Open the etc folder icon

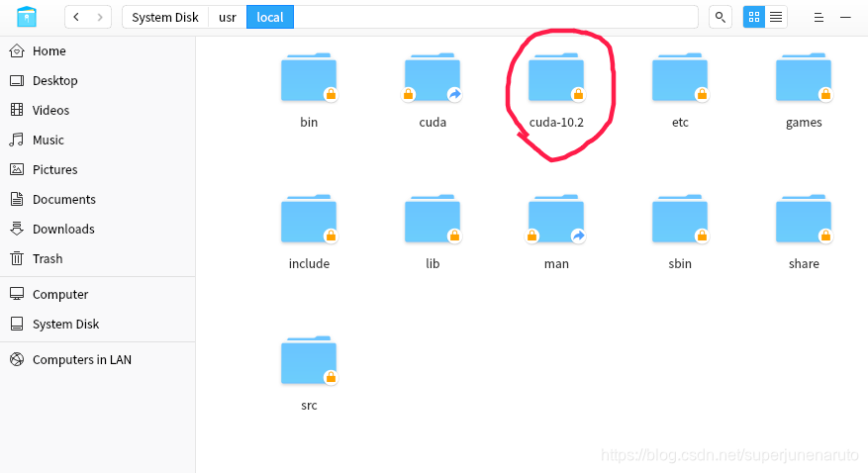[680, 77]
